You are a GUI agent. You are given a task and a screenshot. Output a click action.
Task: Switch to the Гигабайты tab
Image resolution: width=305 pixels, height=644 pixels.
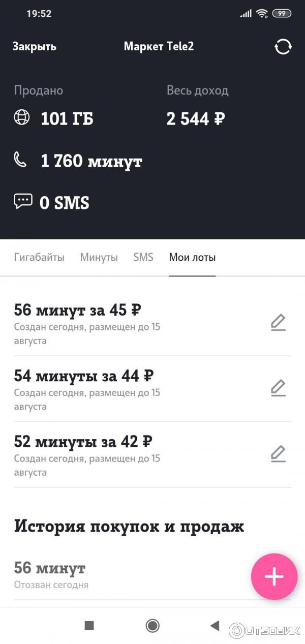click(x=39, y=257)
